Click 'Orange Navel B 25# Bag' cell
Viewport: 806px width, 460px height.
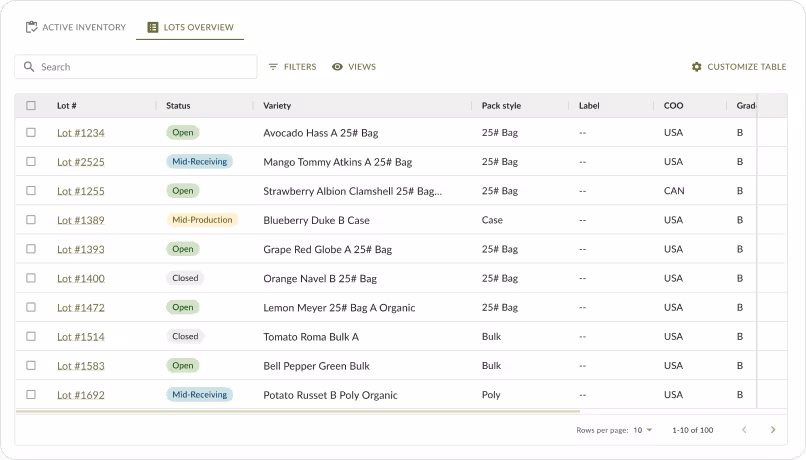[320, 279]
